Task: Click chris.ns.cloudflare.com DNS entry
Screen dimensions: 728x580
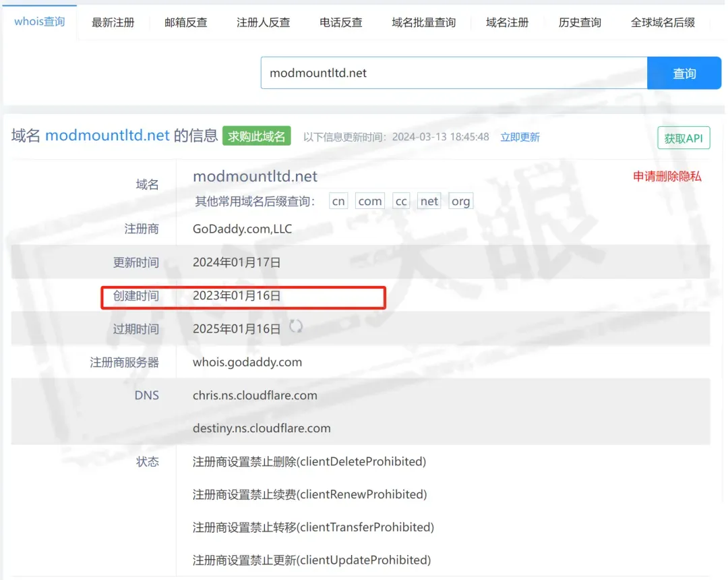Action: 255,395
